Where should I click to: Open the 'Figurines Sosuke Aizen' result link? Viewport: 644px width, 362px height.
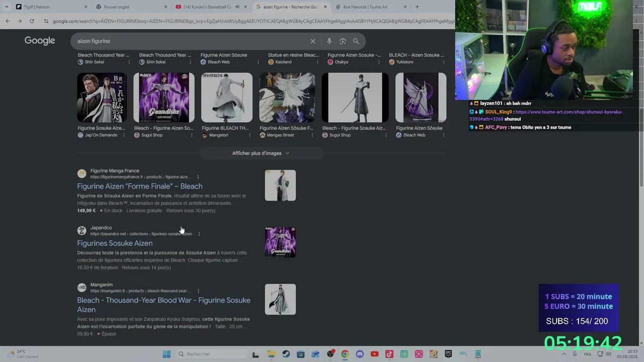point(115,243)
